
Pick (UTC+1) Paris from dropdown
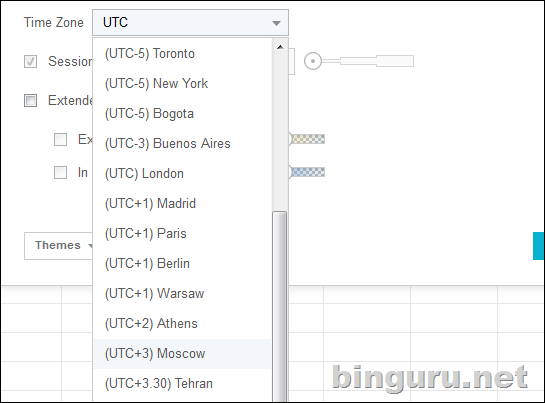[x=182, y=233]
